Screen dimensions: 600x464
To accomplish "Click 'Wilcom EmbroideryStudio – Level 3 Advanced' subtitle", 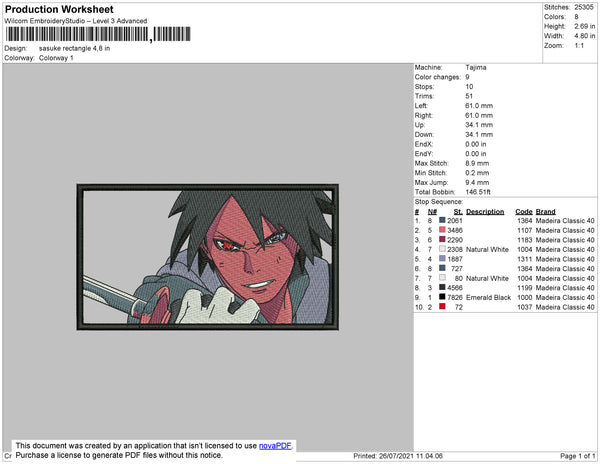I will pyautogui.click(x=76, y=21).
